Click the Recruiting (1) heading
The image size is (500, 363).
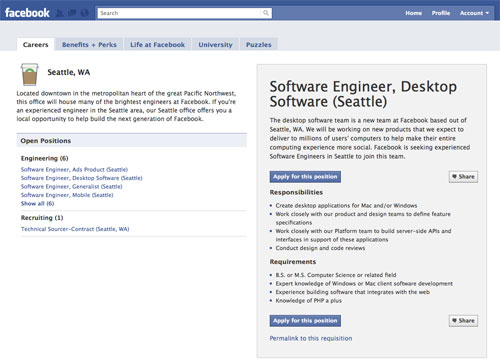pos(42,218)
